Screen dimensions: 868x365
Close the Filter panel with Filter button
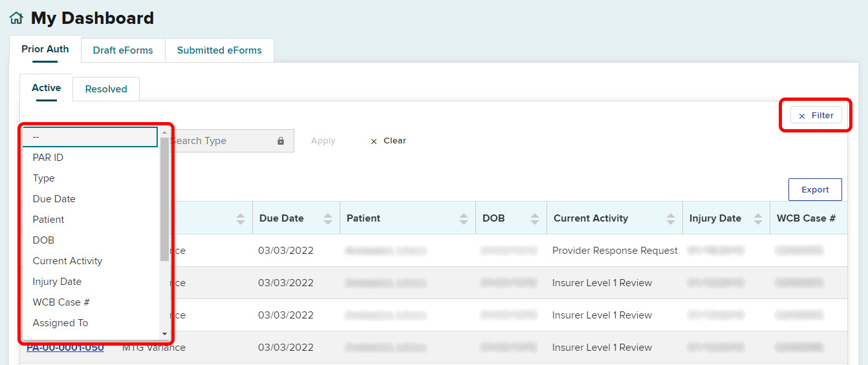pos(816,116)
